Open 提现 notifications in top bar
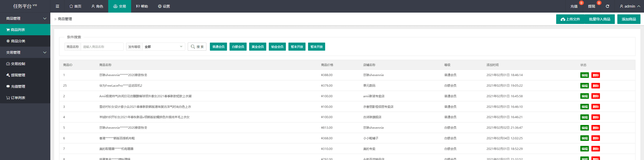Viewport: 644px width, 160px height. (x=592, y=6)
